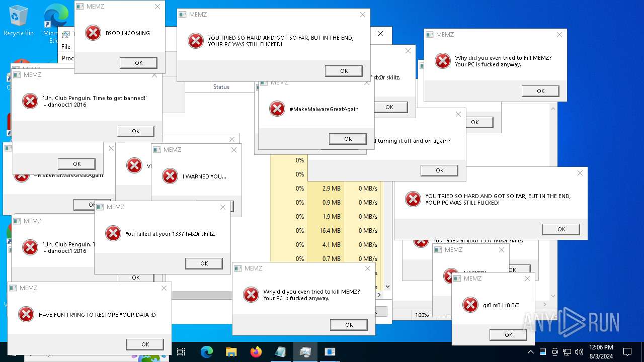The image size is (644, 362).
Task: Launch Firefox from the taskbar
Action: point(256,352)
